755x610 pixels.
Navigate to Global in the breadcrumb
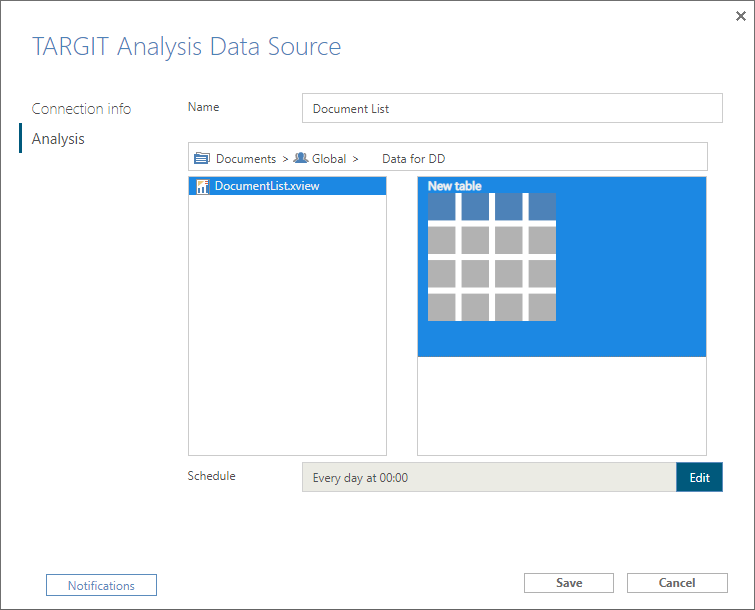[329, 159]
